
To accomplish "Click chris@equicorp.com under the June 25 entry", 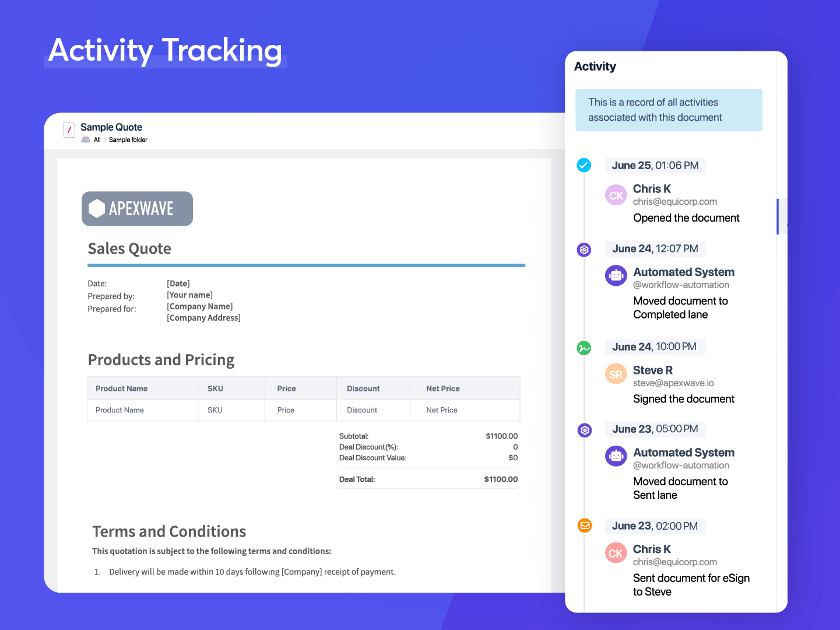I will (x=675, y=202).
